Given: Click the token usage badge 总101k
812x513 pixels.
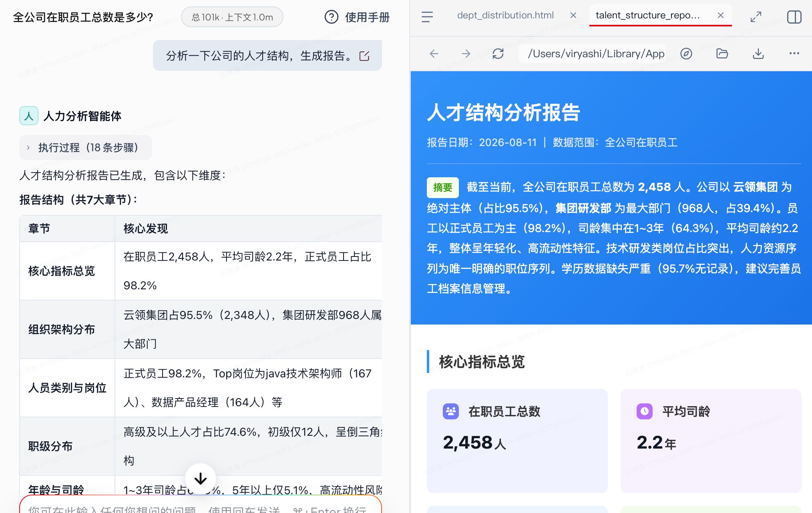Looking at the screenshot, I should (232, 17).
